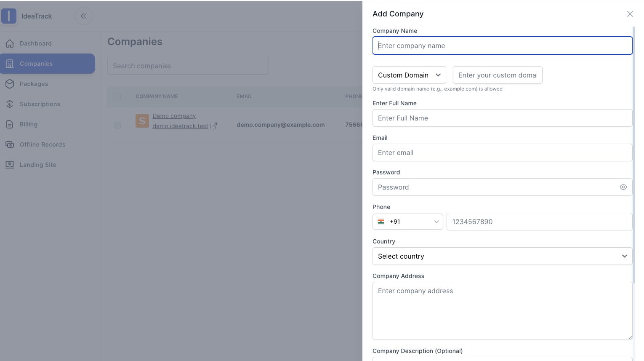644x361 pixels.
Task: Click the Company Name input field
Action: [x=502, y=45]
